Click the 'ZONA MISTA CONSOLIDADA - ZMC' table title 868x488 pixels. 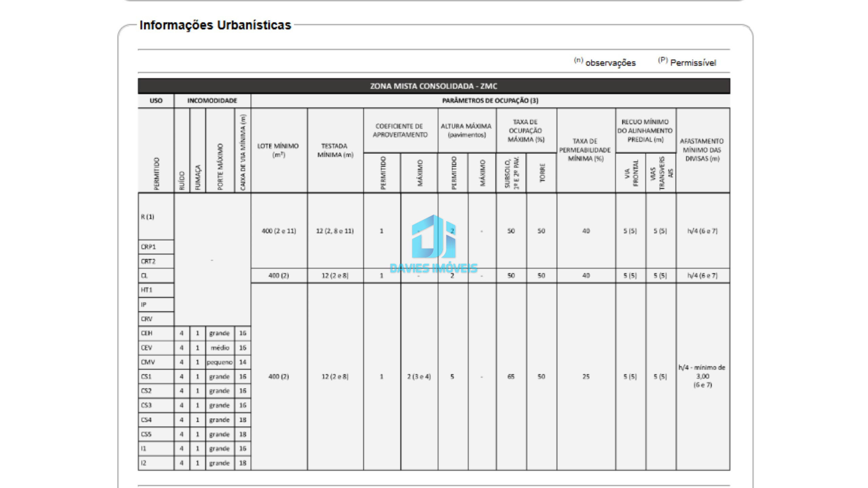434,86
